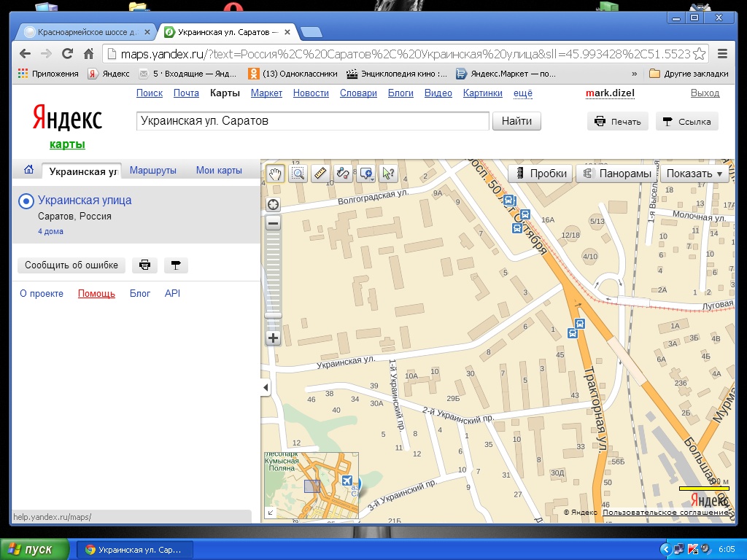This screenshot has width=747, height=560.
Task: Click the Ссылка button
Action: (x=687, y=122)
